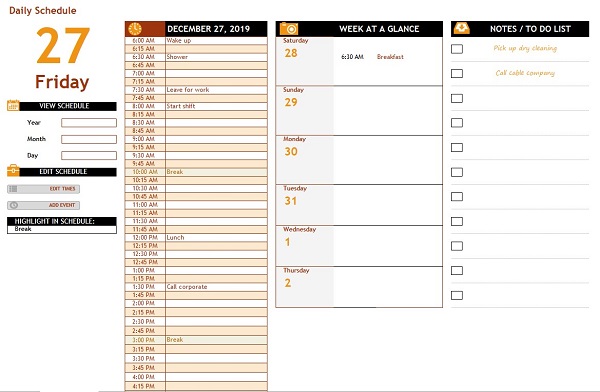Click the clock icon beside December 27 header
The image size is (600, 392).
tap(135, 29)
